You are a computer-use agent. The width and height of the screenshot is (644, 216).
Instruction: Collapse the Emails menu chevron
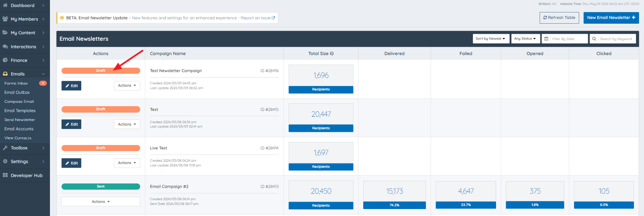43,74
